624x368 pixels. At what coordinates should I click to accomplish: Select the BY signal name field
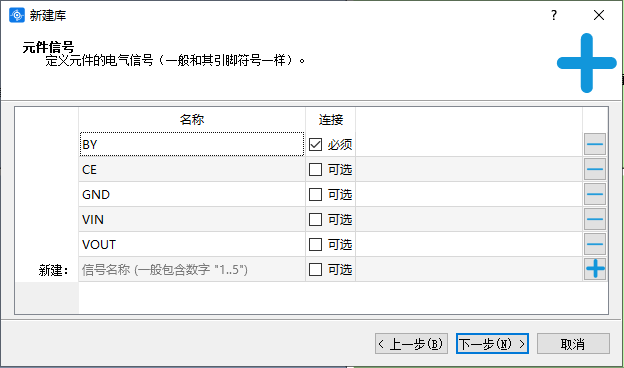click(x=192, y=144)
